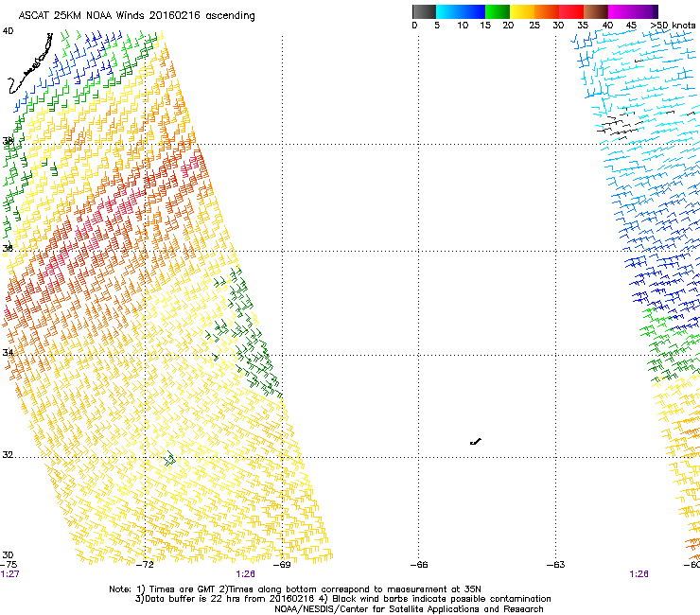Click the latitude label '40'
The width and height of the screenshot is (700, 615).
click(x=8, y=31)
